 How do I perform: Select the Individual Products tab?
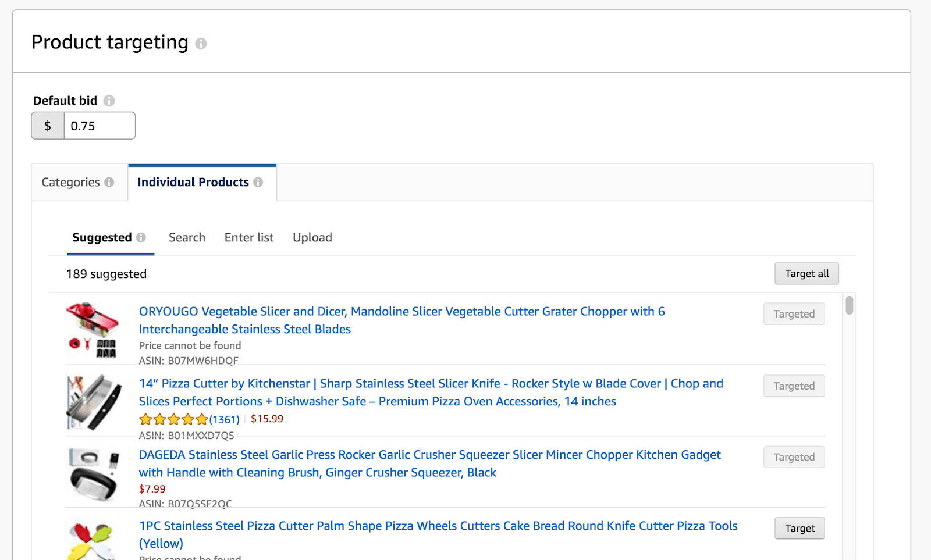coord(193,183)
